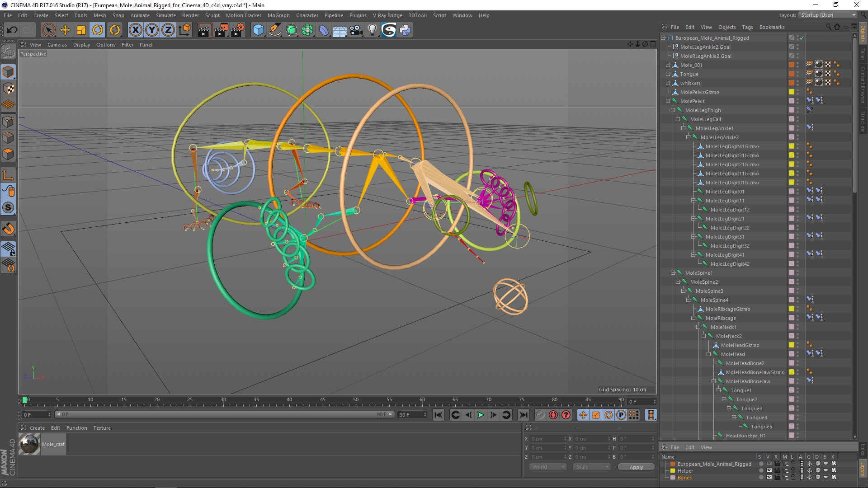Open viewport Cameras menu
The height and width of the screenshot is (488, 868).
(57, 45)
